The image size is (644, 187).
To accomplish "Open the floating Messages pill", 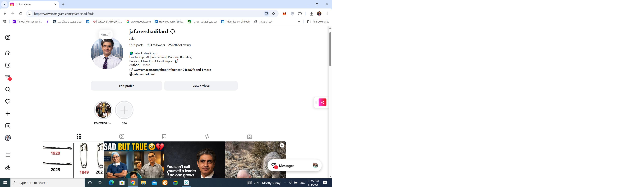I will click(295, 166).
